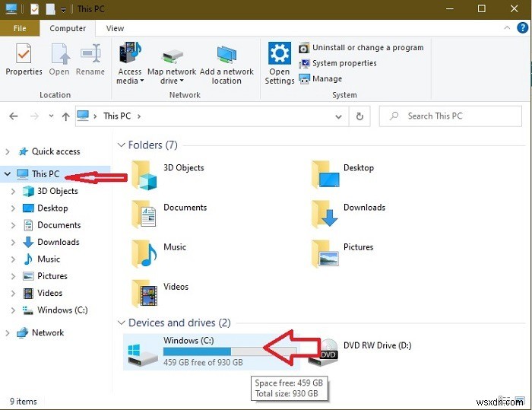Viewport: 532px width, 410px height.
Task: Open Map network drive
Action: (172, 63)
